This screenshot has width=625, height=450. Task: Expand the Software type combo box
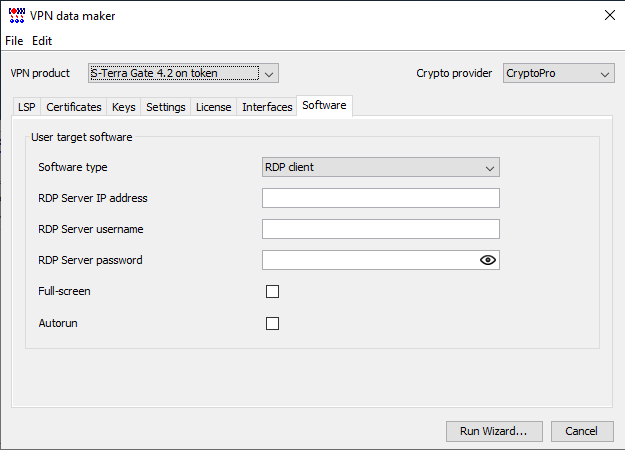(381, 167)
